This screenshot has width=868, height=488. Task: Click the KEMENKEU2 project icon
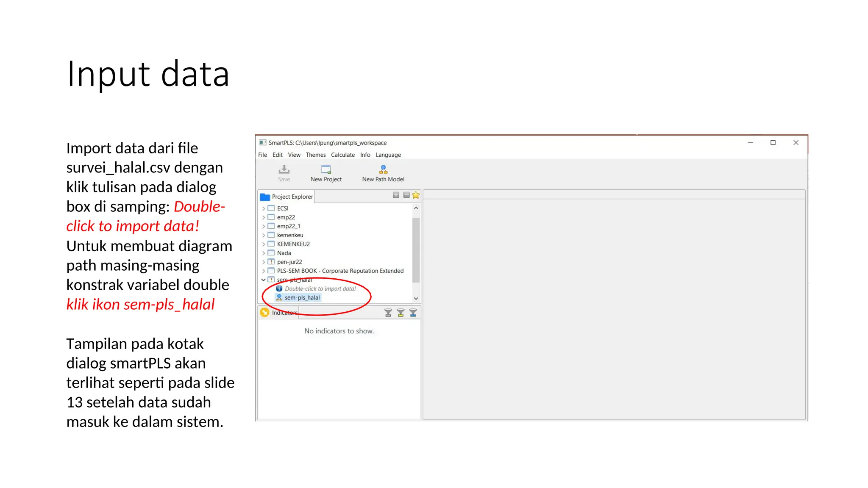point(271,244)
